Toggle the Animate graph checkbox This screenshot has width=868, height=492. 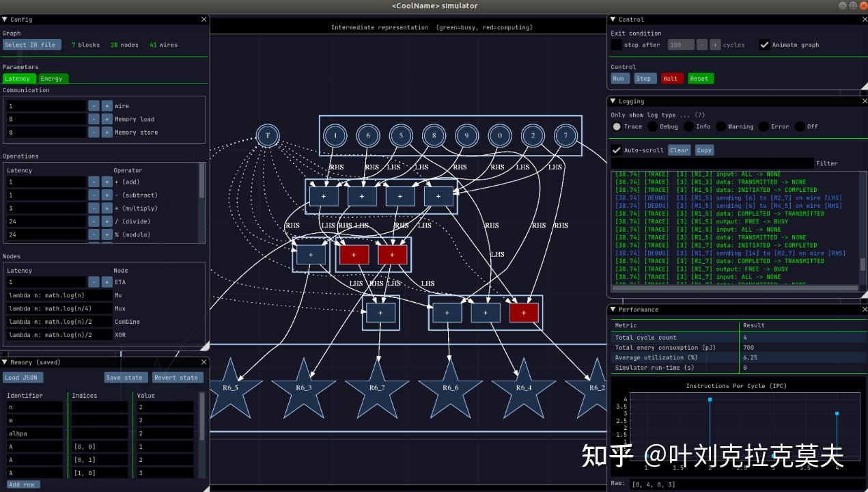tap(764, 44)
